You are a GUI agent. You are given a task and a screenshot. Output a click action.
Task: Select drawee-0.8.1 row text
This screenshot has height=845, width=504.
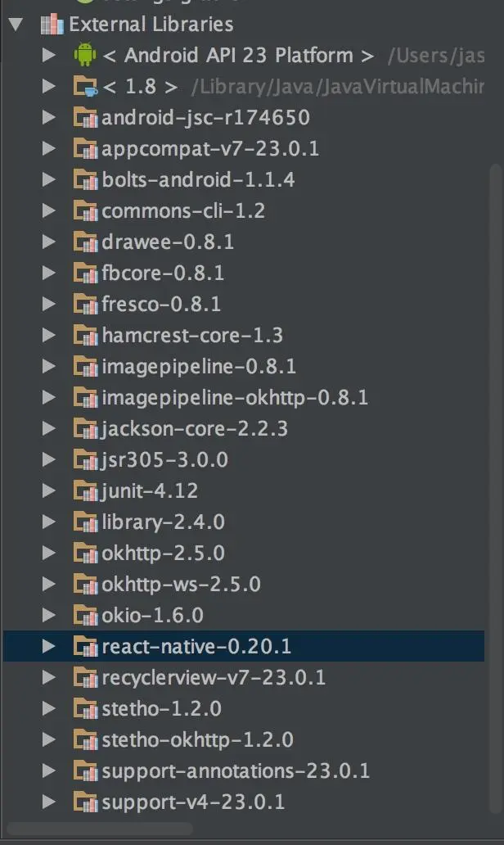[168, 242]
